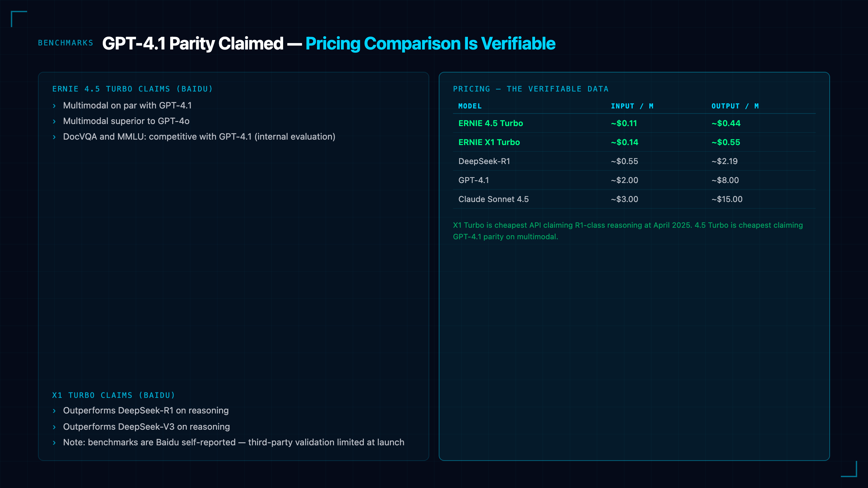Click the INPUT / M column header
The image size is (868, 488).
point(632,106)
